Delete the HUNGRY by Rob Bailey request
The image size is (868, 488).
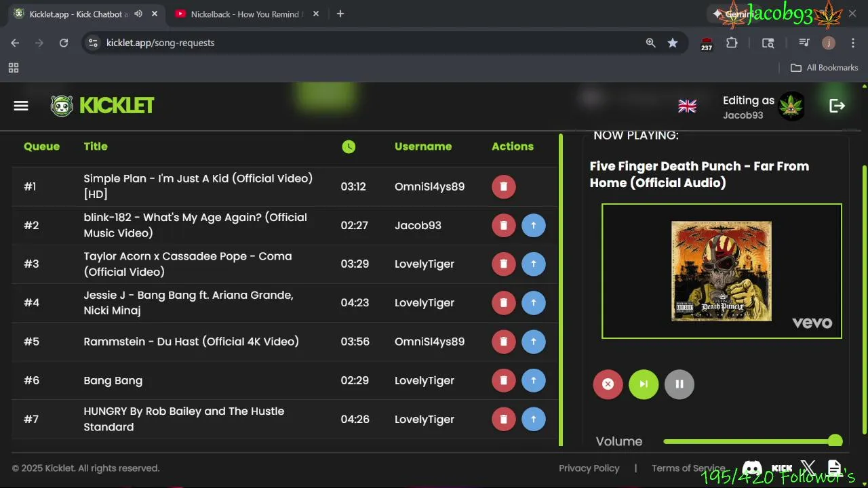tap(503, 419)
